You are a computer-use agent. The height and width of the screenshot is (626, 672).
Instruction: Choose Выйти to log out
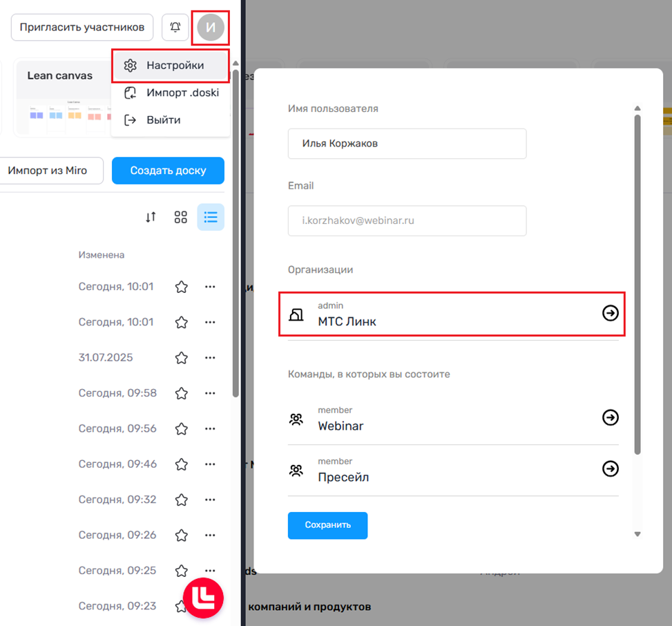[x=171, y=120]
